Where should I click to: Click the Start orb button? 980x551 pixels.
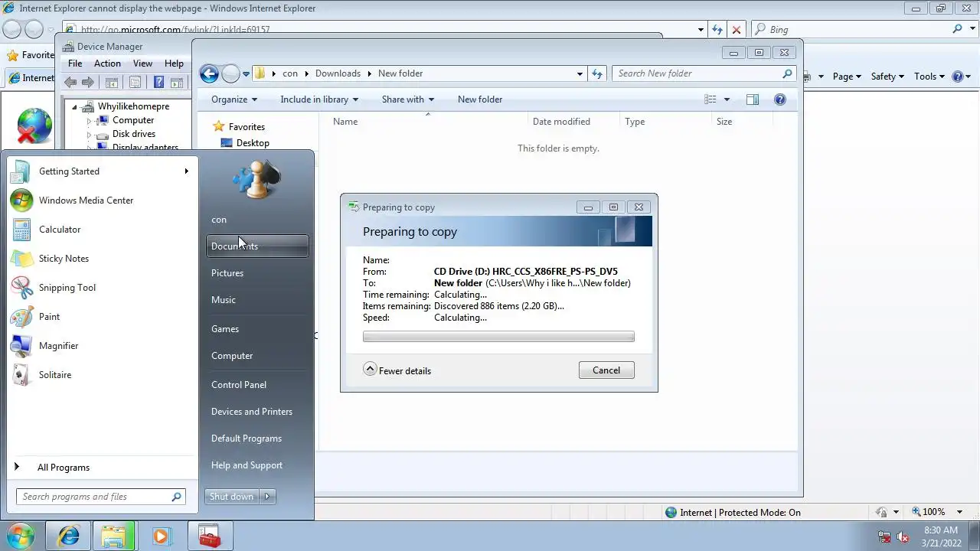point(20,536)
